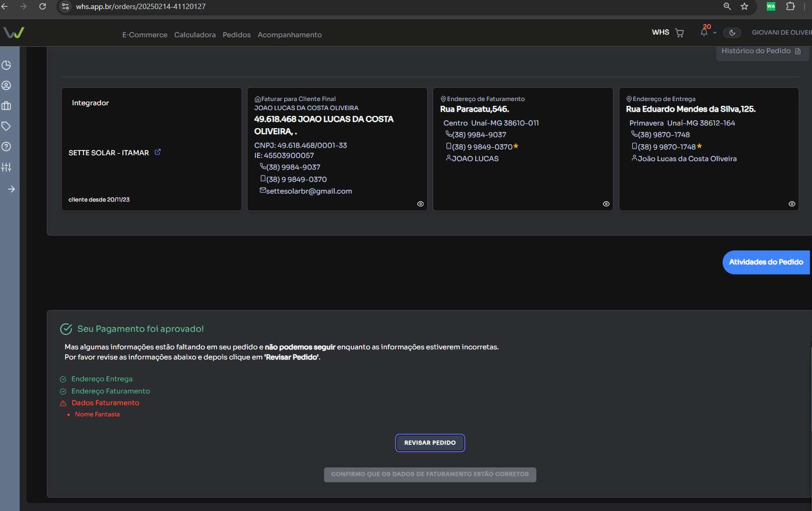Screen dimensions: 812x511
Task: Show details with Endereço de Entrega eye icon
Action: pyautogui.click(x=792, y=204)
